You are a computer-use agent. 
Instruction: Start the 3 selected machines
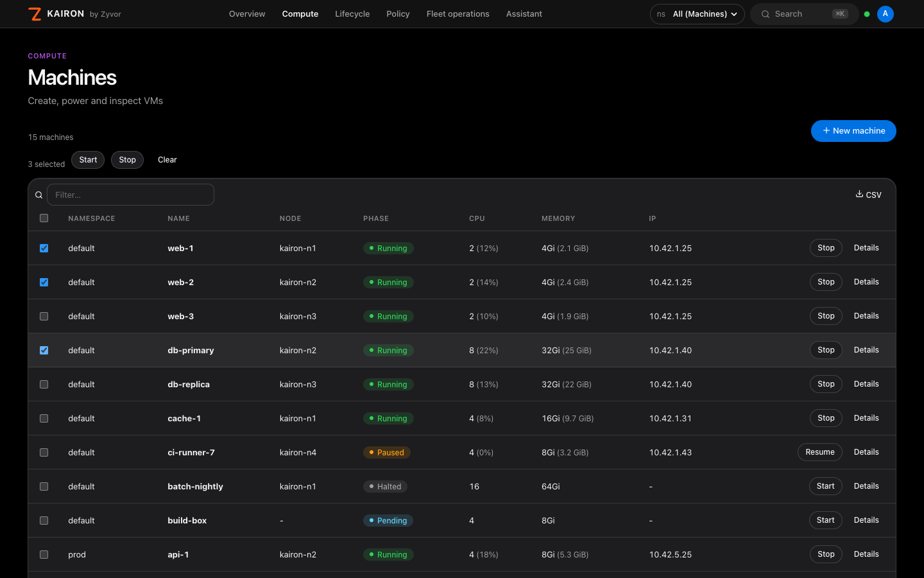pos(88,160)
